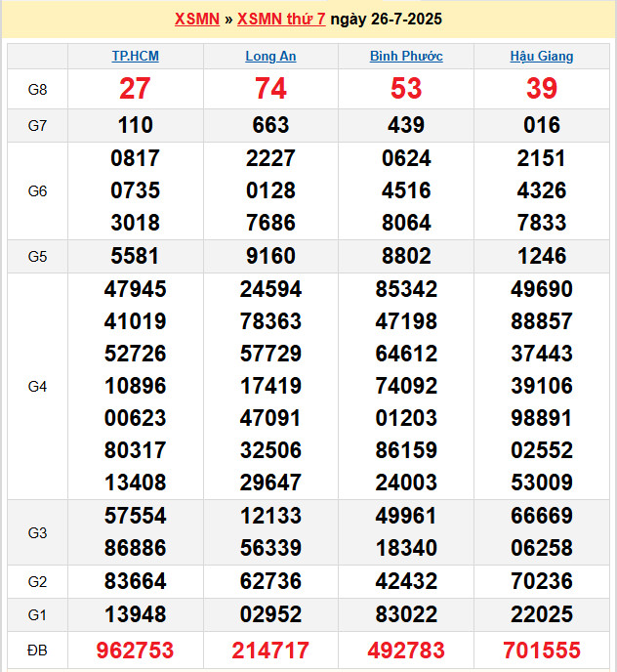
Task: Click the G4 row label
Action: click(x=37, y=387)
